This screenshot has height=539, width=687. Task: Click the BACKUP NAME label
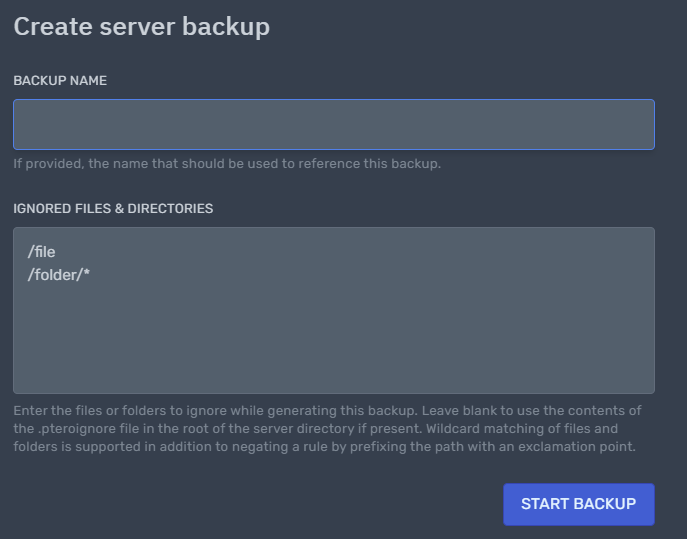click(60, 81)
